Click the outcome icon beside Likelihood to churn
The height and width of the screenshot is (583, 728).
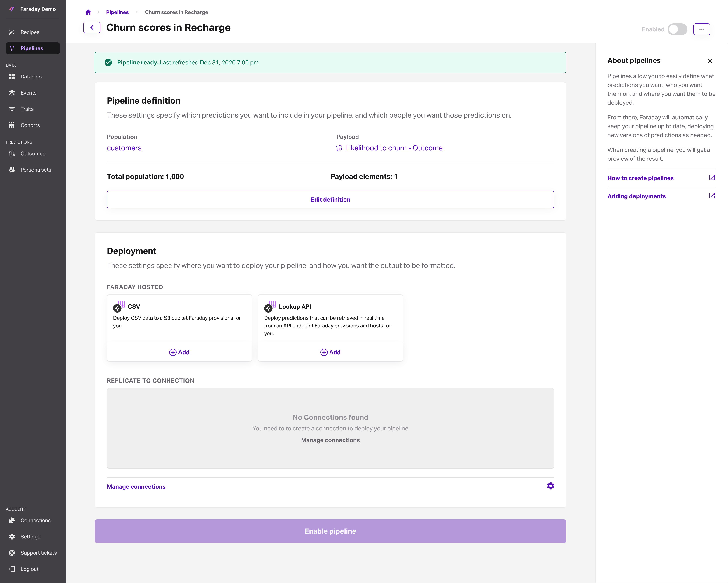(x=339, y=148)
